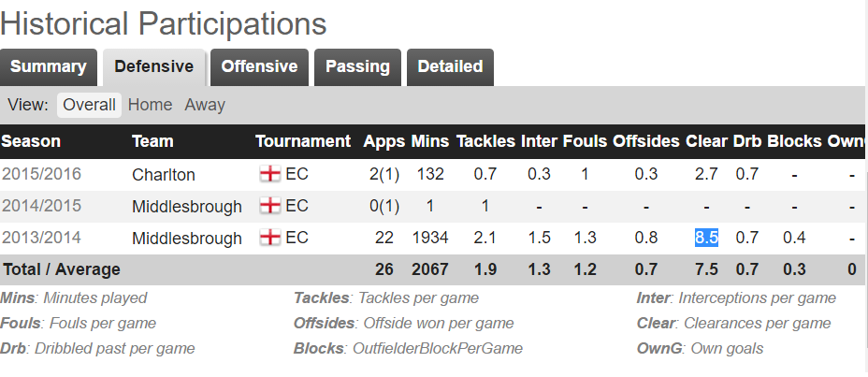868x377 pixels.
Task: Sort table by Season column header
Action: [x=31, y=141]
